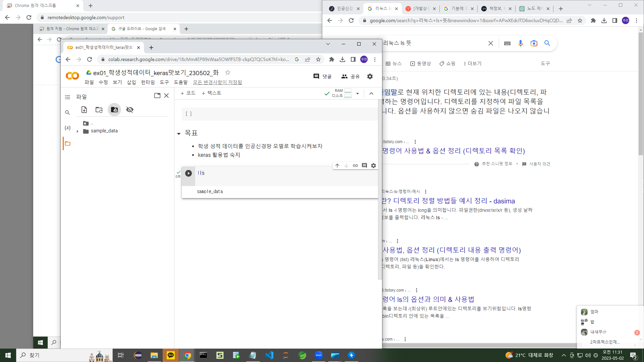
Task: Mount Google Drive in the Files panel
Action: click(114, 110)
